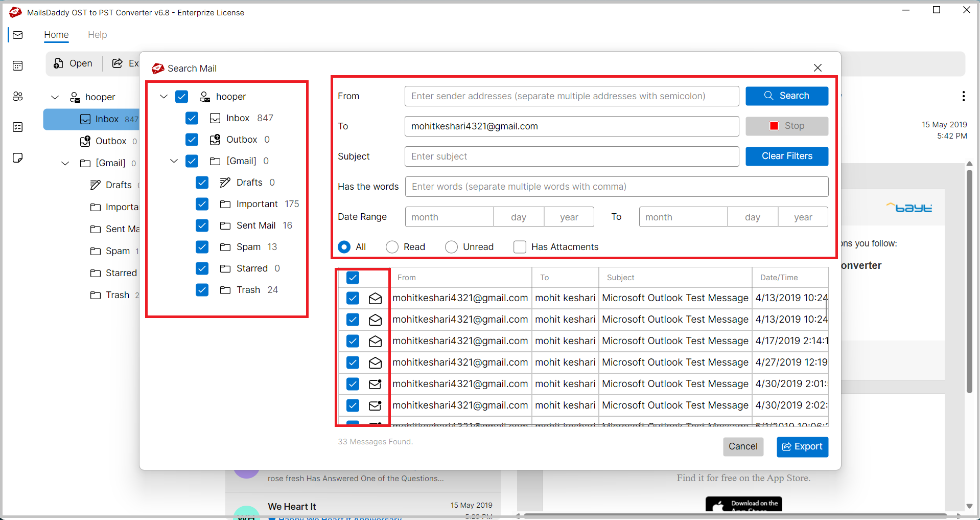Open the notes icon in sidebar
The image size is (980, 520).
point(18,157)
